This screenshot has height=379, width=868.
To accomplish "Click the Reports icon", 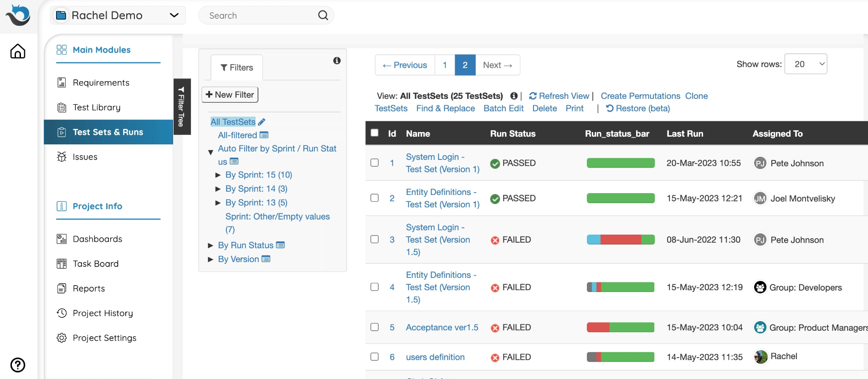I will (x=62, y=288).
